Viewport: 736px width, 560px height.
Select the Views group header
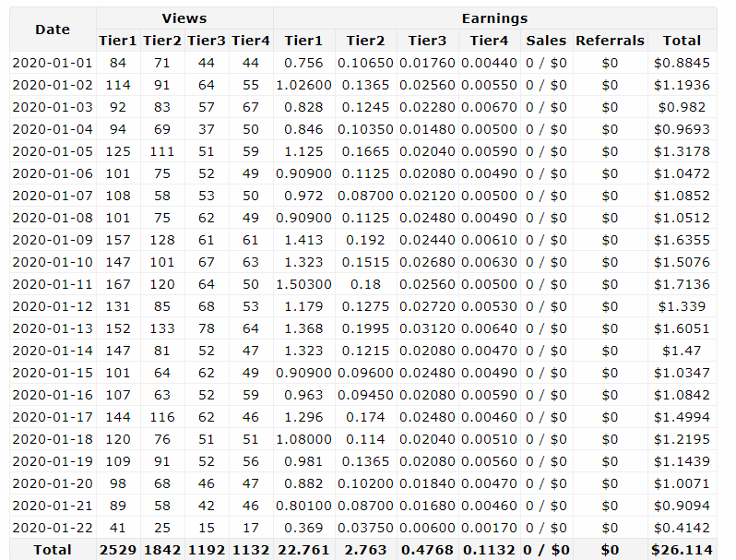click(x=184, y=18)
